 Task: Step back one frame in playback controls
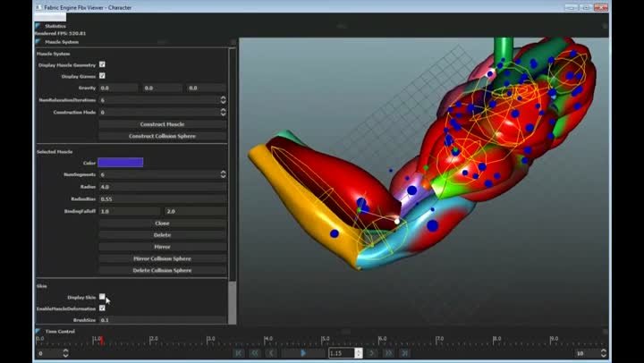point(272,353)
